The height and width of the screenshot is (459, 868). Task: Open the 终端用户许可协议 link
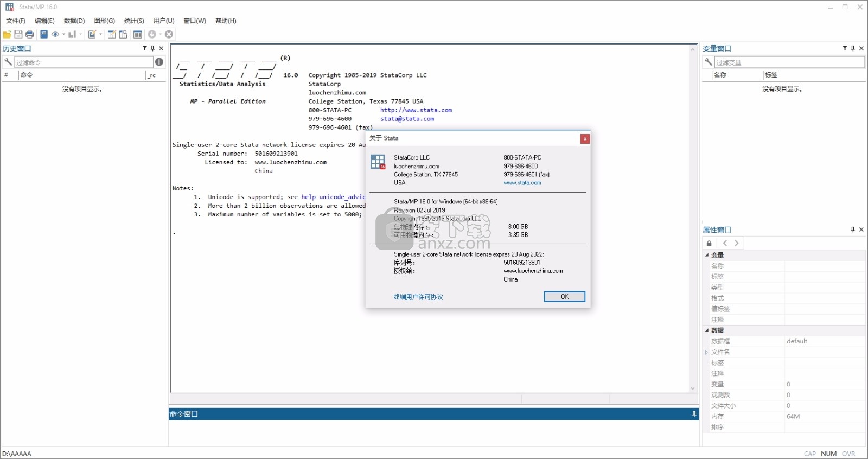[x=418, y=297]
